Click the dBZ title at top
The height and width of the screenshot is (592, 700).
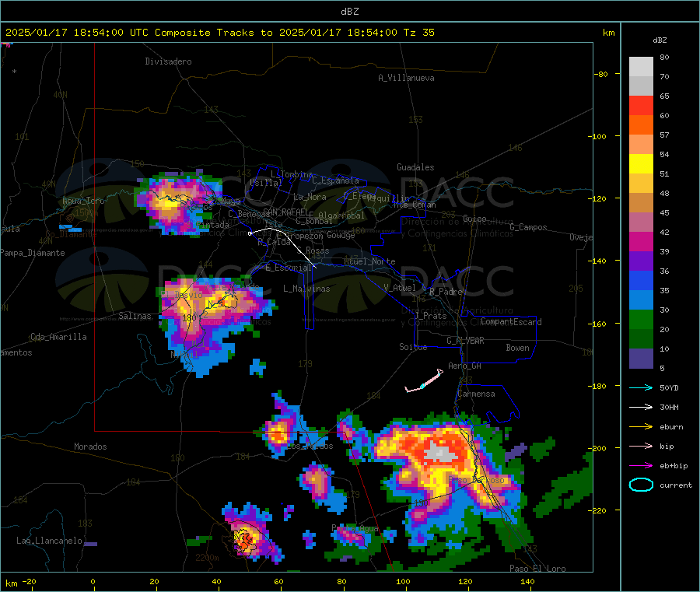(349, 12)
